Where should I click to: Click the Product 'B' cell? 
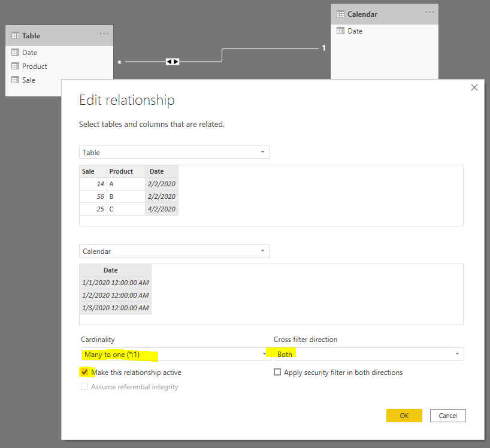point(126,196)
